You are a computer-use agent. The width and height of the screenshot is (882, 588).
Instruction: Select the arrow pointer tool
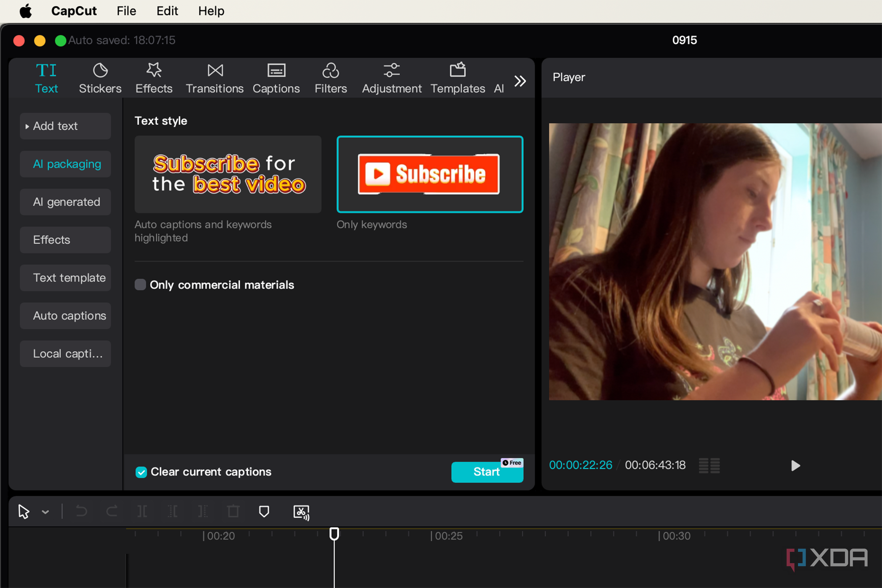click(x=24, y=511)
